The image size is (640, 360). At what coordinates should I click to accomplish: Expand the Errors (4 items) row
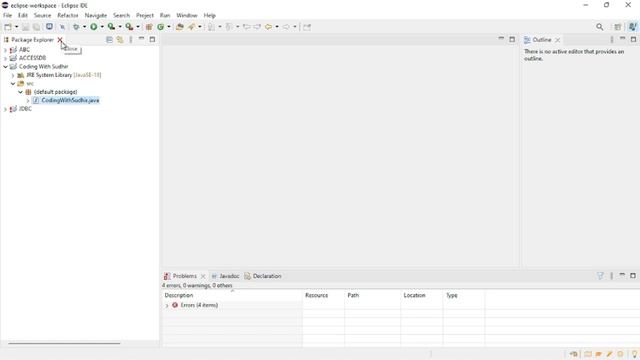click(x=167, y=306)
